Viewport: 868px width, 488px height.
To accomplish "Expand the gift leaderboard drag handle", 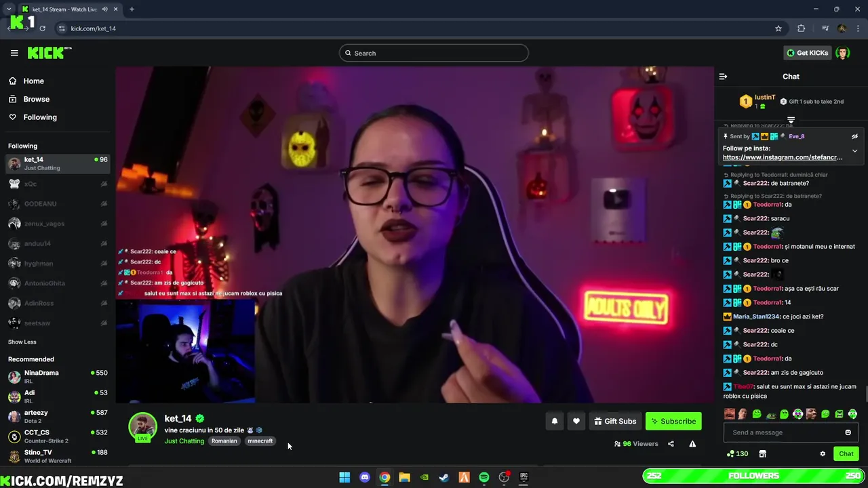I will point(791,120).
